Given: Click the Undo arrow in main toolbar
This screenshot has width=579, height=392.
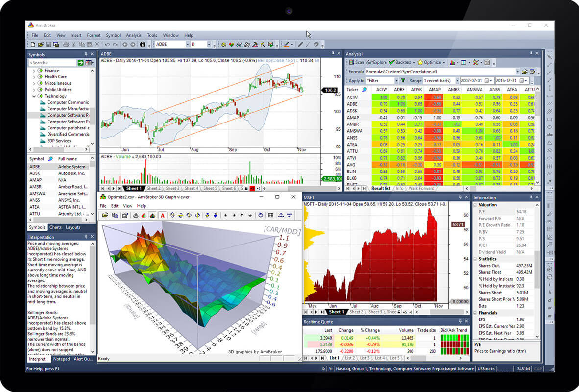Looking at the screenshot, I should pyautogui.click(x=107, y=44).
